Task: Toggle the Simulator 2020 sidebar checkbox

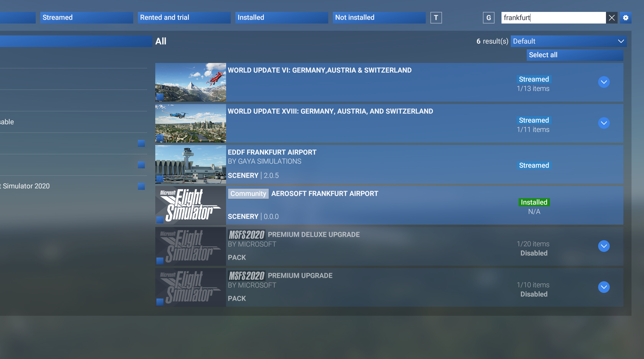Action: [141, 186]
